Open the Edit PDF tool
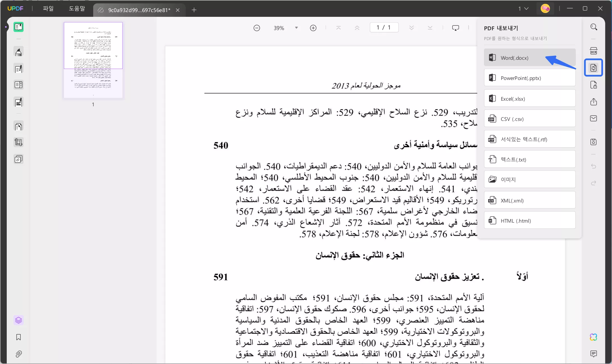Image resolution: width=612 pixels, height=364 pixels. click(19, 69)
